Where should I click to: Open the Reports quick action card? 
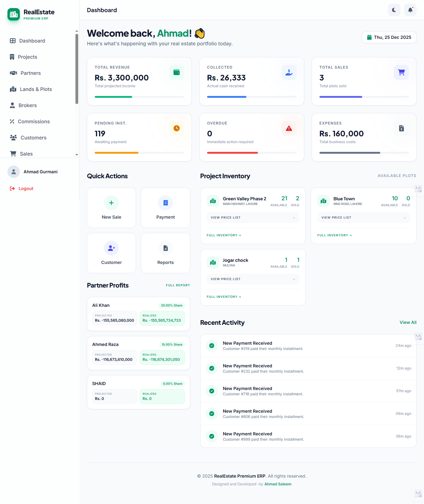[x=165, y=253]
